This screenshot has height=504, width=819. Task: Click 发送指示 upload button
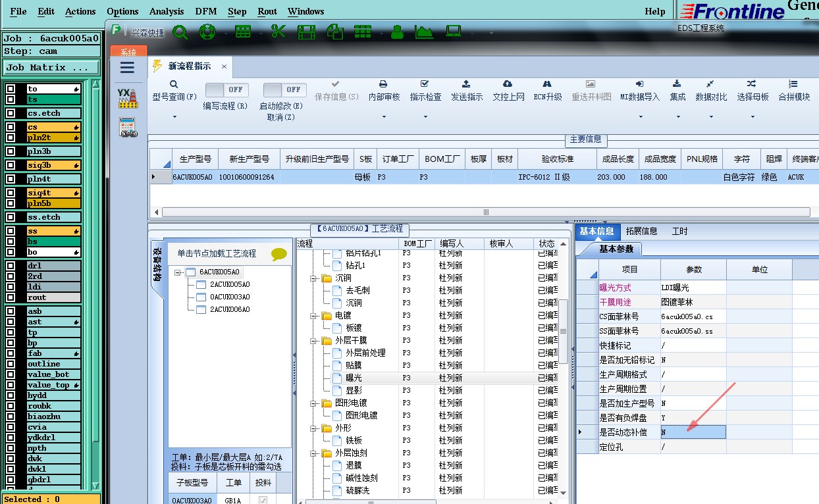click(467, 91)
